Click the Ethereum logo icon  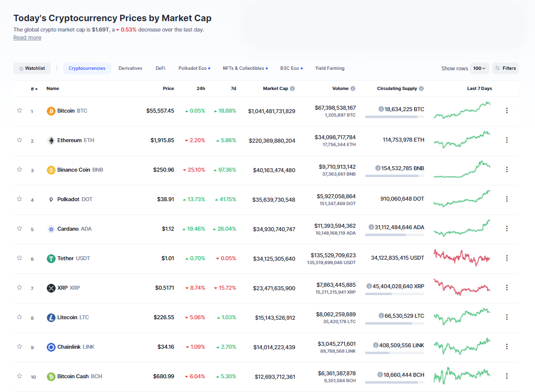pos(51,141)
